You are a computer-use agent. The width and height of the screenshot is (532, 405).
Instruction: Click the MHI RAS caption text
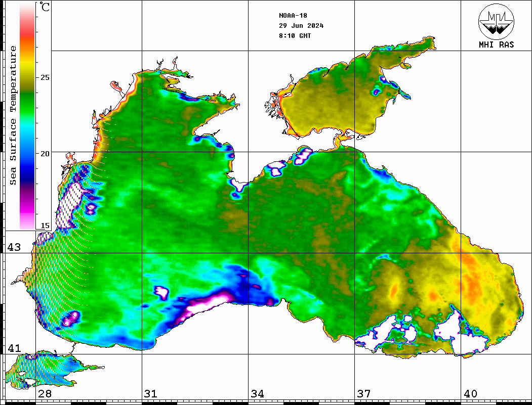click(x=497, y=44)
